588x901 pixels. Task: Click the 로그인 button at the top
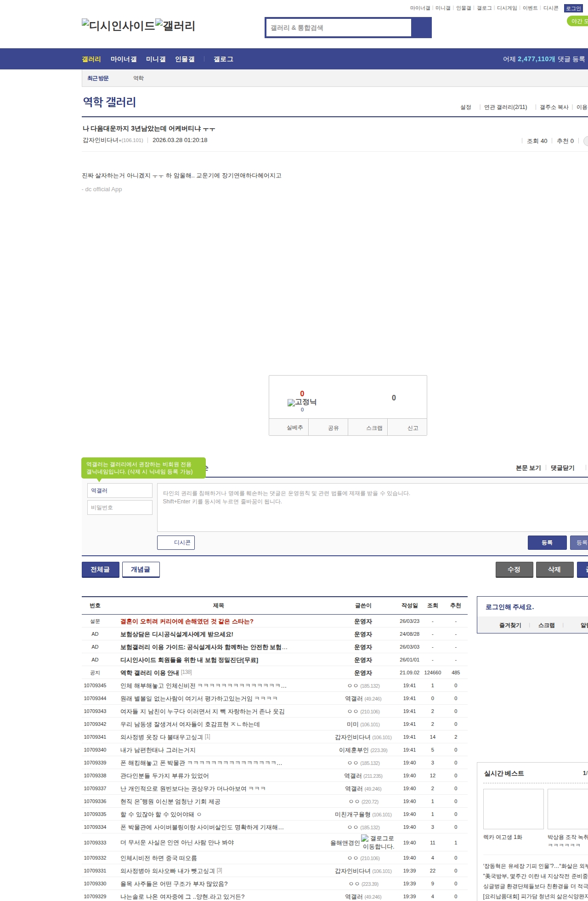point(573,8)
